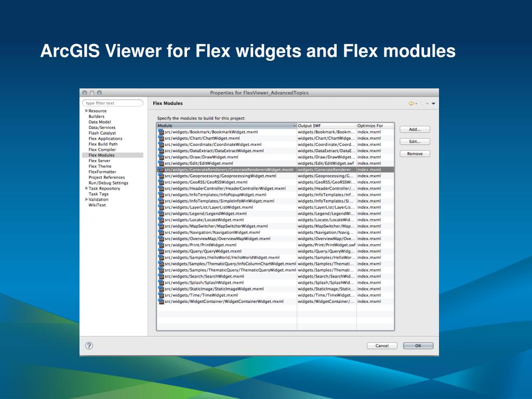Click the SplashWidget.mxml module file icon

pyautogui.click(x=161, y=283)
